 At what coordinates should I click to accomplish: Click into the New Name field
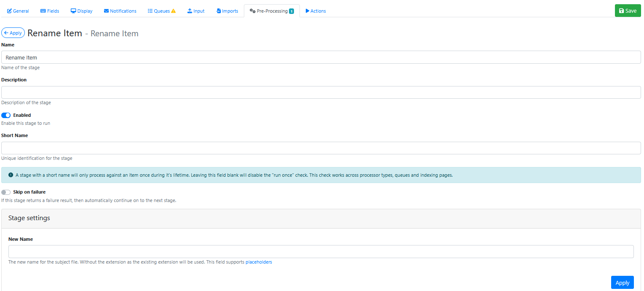321,251
